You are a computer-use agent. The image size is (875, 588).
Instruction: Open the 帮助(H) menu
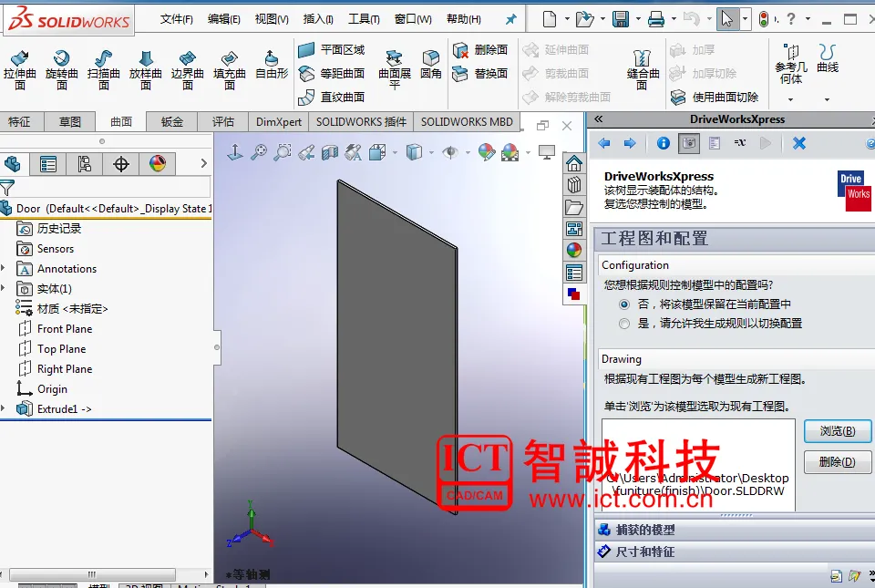tap(464, 19)
